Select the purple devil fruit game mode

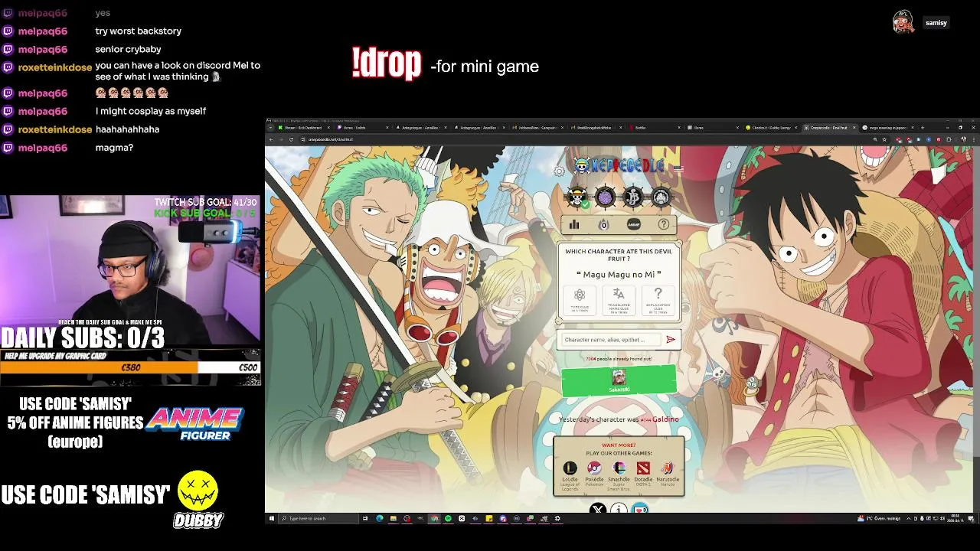click(x=605, y=197)
